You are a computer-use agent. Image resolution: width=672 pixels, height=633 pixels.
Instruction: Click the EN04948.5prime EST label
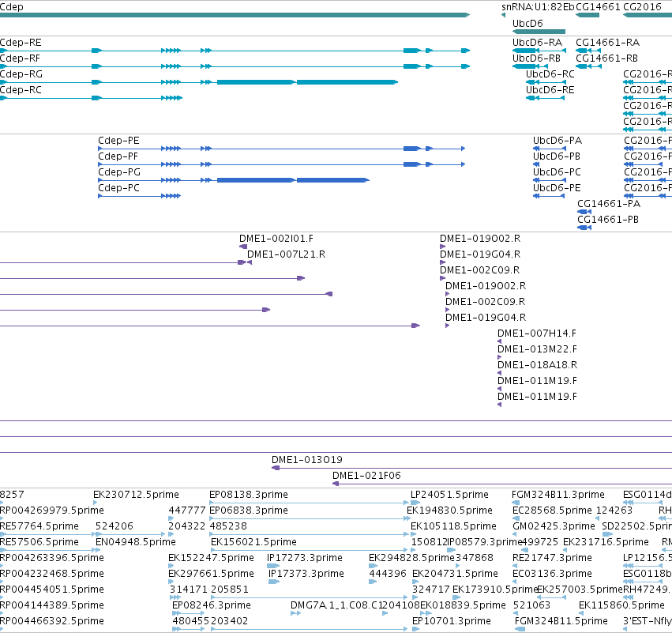click(136, 542)
